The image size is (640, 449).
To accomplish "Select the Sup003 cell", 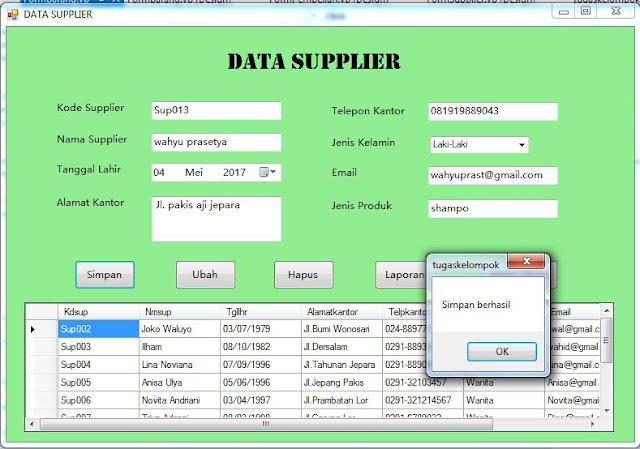I will click(98, 347).
